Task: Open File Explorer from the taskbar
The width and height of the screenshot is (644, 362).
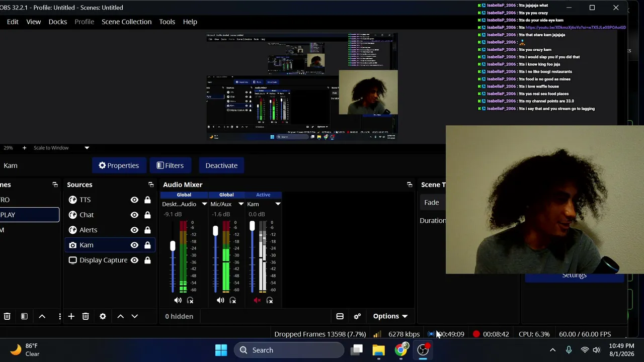Action: click(378, 350)
